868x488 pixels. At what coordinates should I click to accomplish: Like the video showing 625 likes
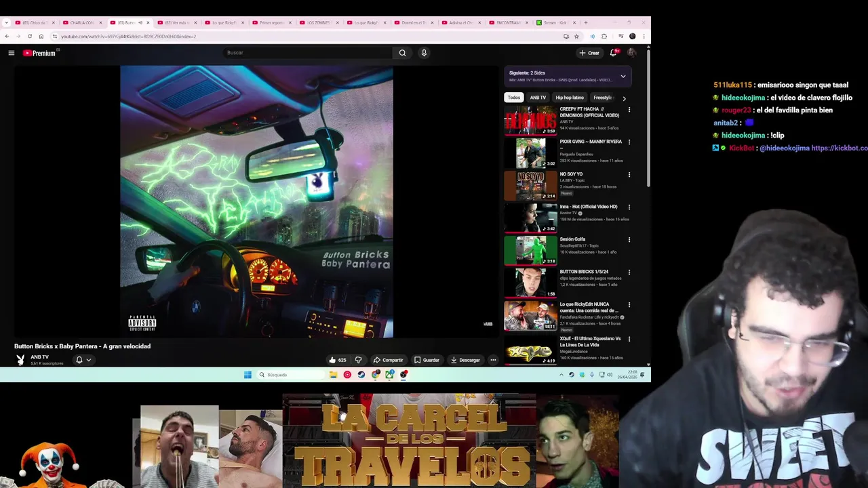click(338, 360)
